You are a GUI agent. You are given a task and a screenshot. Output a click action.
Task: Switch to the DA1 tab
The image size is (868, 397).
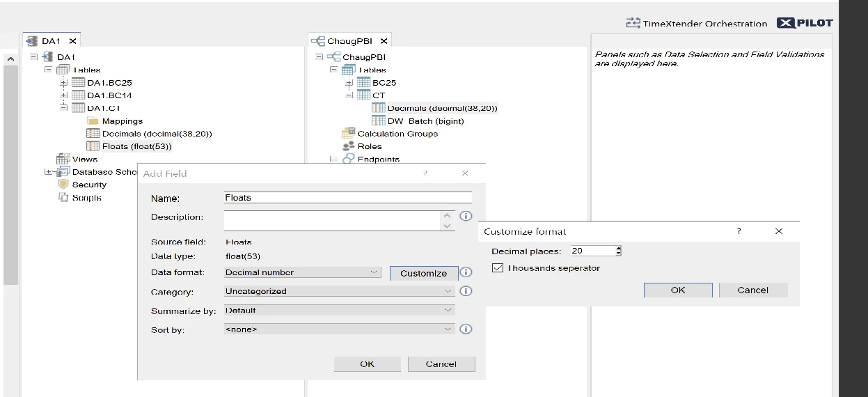51,41
